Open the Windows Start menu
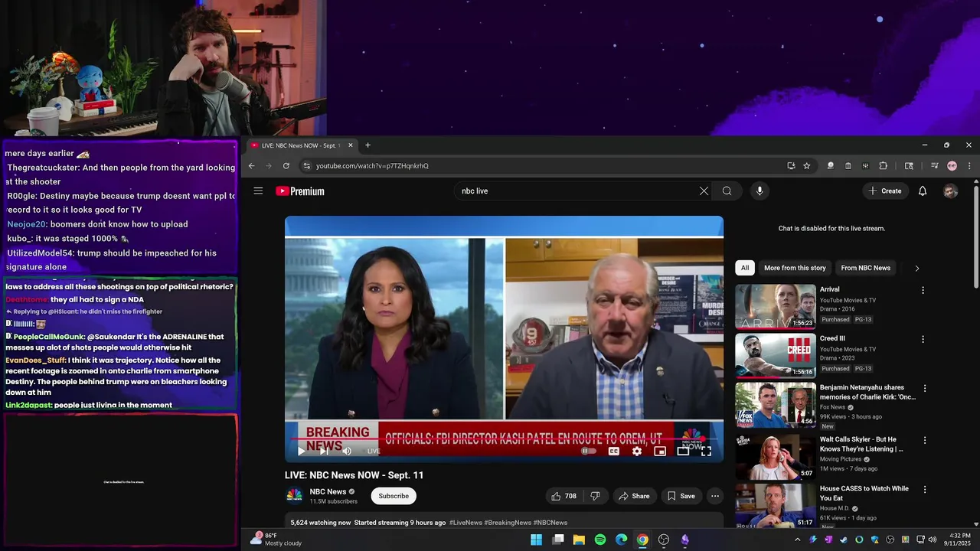This screenshot has height=551, width=980. [x=536, y=540]
